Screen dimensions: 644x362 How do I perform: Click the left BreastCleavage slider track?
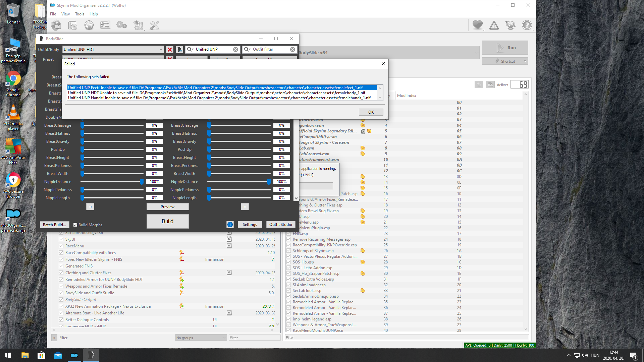pos(112,125)
